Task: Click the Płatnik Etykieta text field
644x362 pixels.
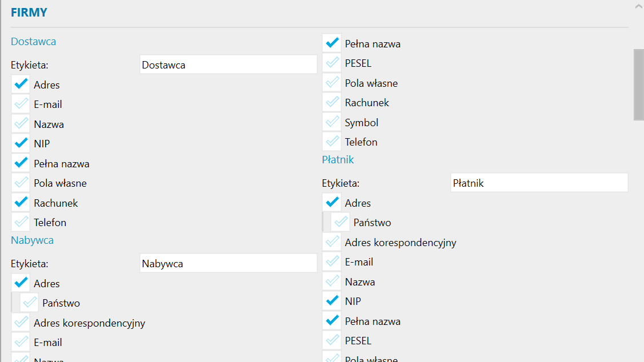Action: tap(539, 183)
